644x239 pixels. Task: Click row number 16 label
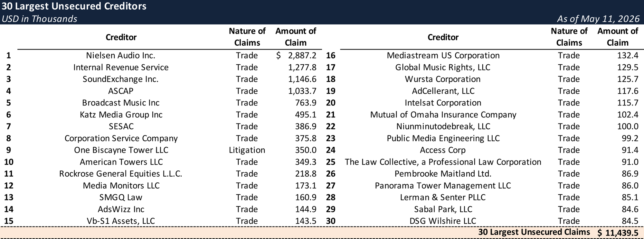[x=331, y=55]
